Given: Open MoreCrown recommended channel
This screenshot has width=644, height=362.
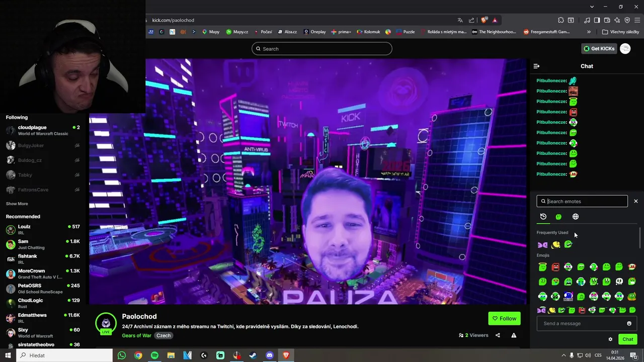Looking at the screenshot, I should (x=43, y=274).
